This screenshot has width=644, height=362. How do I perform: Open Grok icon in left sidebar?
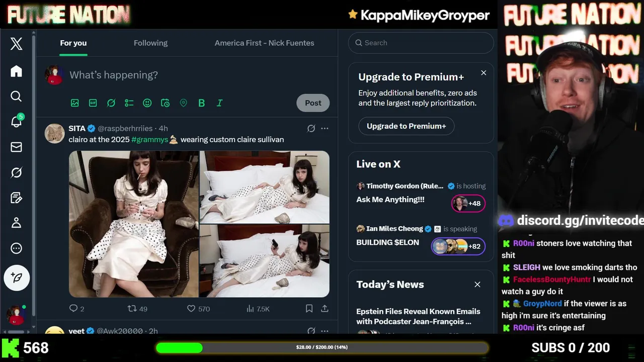[16, 172]
